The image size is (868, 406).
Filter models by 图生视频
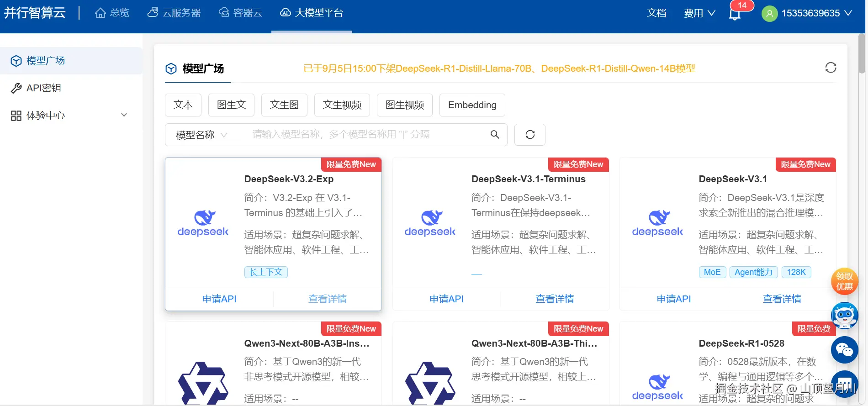click(405, 105)
